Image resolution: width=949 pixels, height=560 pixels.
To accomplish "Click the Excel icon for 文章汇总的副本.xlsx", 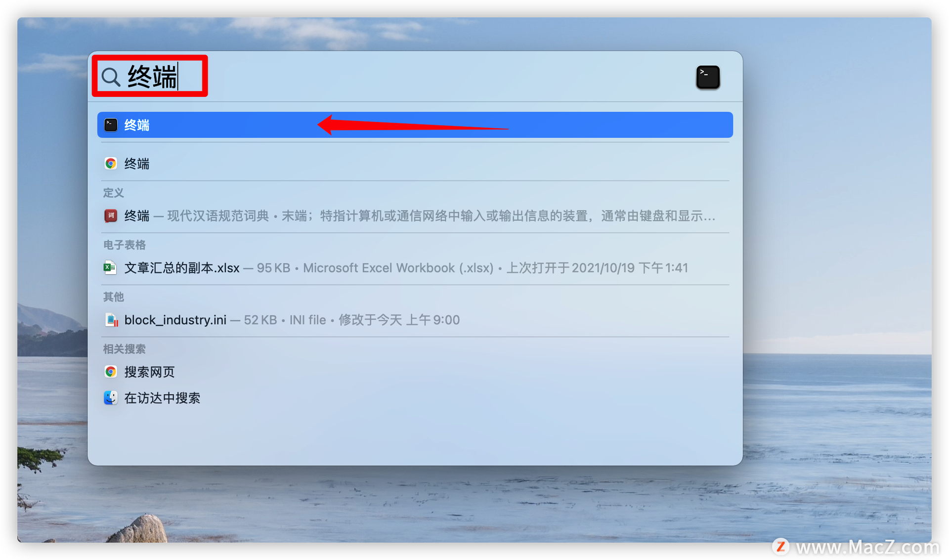I will (x=110, y=268).
